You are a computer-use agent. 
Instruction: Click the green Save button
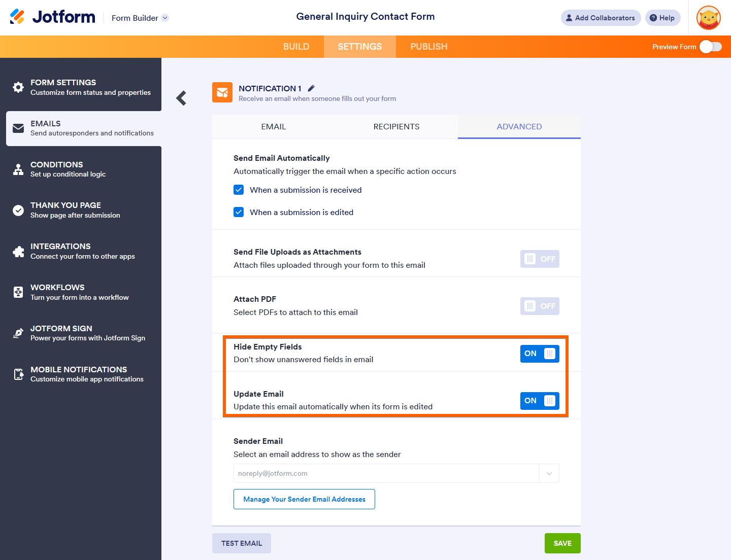562,543
